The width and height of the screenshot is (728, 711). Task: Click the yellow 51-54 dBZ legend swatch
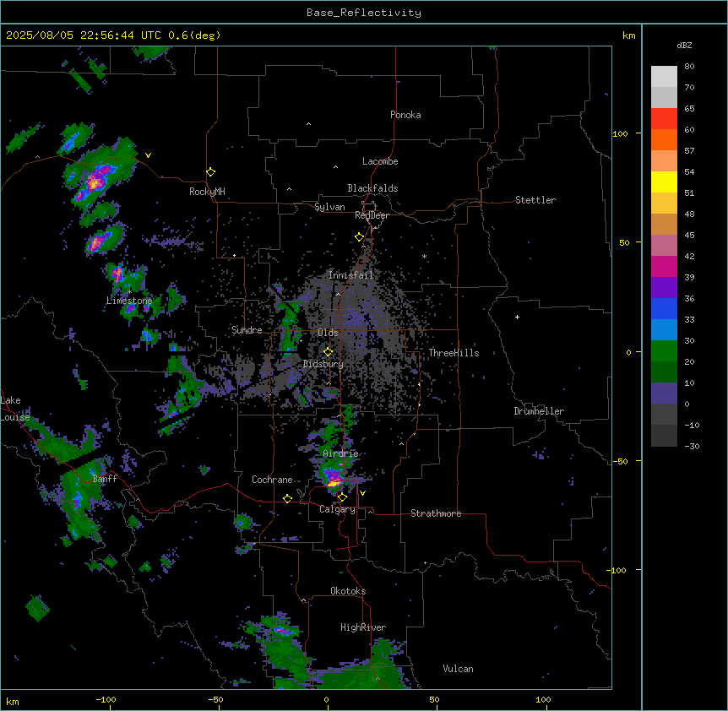(664, 182)
